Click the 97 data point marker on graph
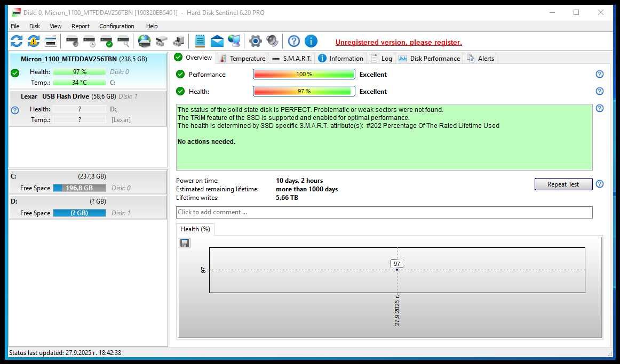The width and height of the screenshot is (620, 364). coord(397,270)
